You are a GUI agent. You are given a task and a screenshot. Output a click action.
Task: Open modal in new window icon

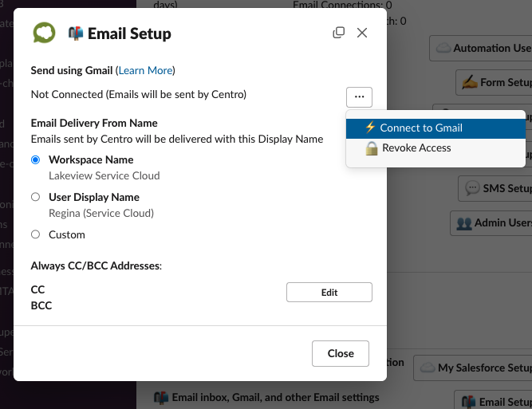pyautogui.click(x=339, y=33)
